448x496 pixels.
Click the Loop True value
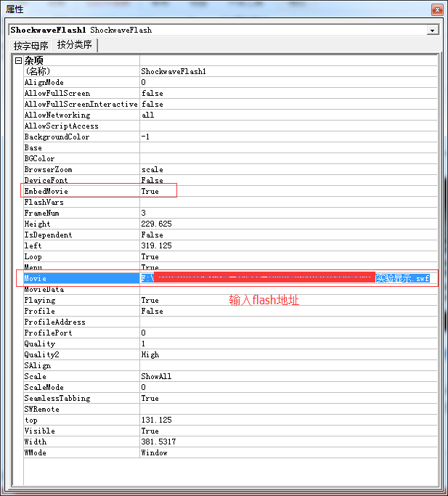point(288,256)
